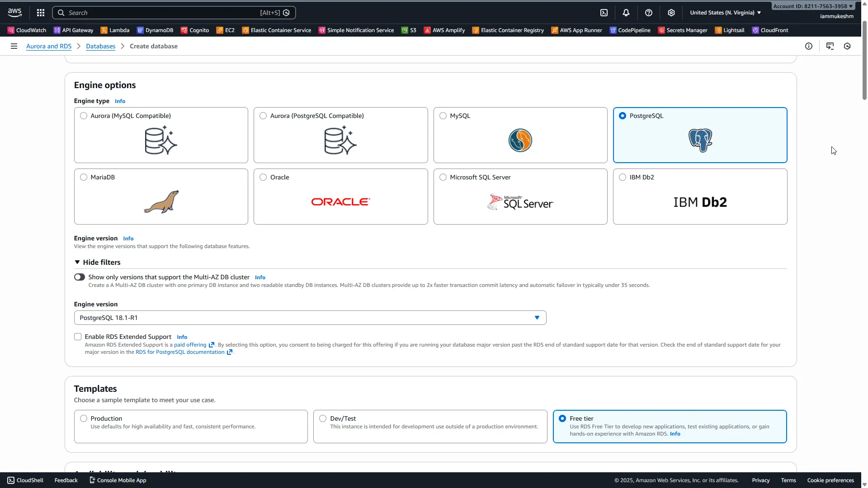The width and height of the screenshot is (868, 488).
Task: Open the notifications bell
Action: coord(626,12)
